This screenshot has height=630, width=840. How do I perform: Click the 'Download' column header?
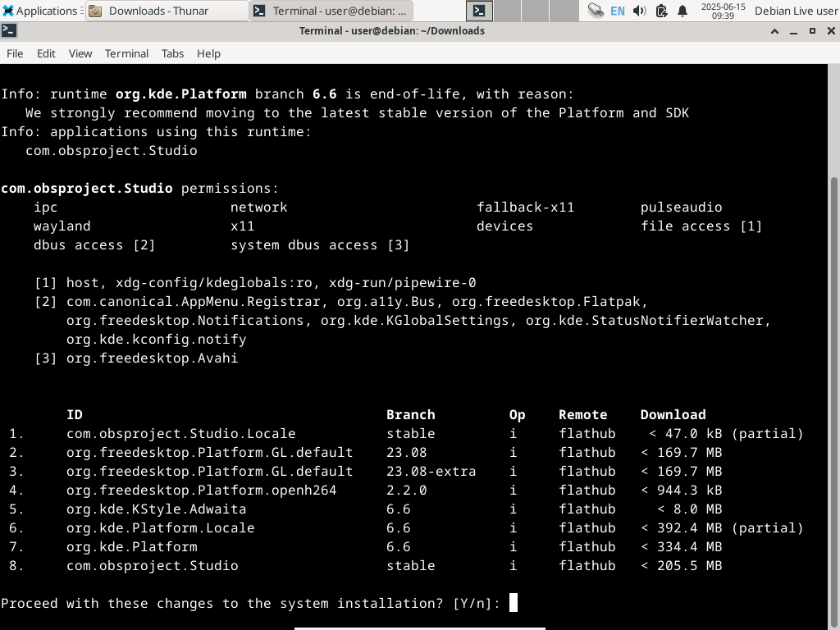[x=673, y=414]
